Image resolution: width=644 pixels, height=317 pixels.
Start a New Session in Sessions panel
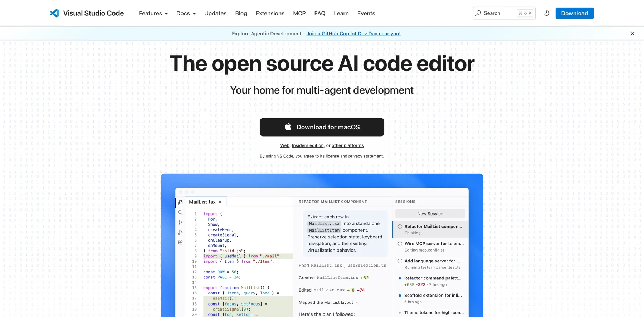(430, 214)
